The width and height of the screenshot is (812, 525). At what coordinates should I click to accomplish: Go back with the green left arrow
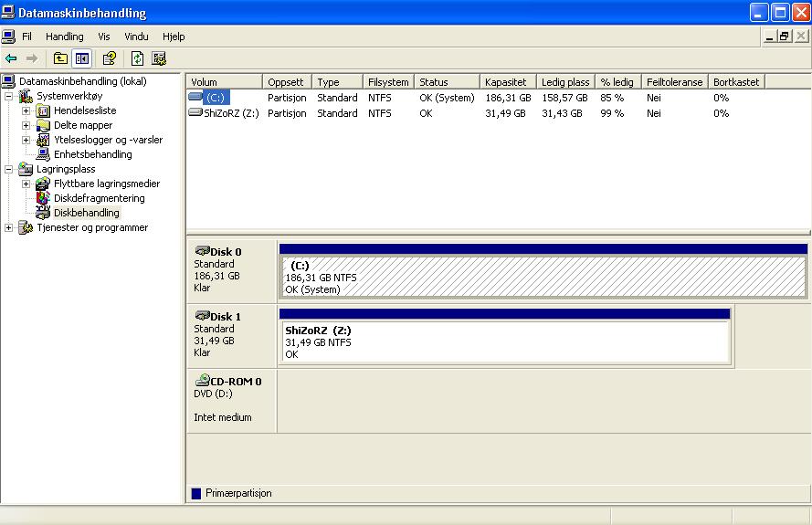pyautogui.click(x=11, y=58)
